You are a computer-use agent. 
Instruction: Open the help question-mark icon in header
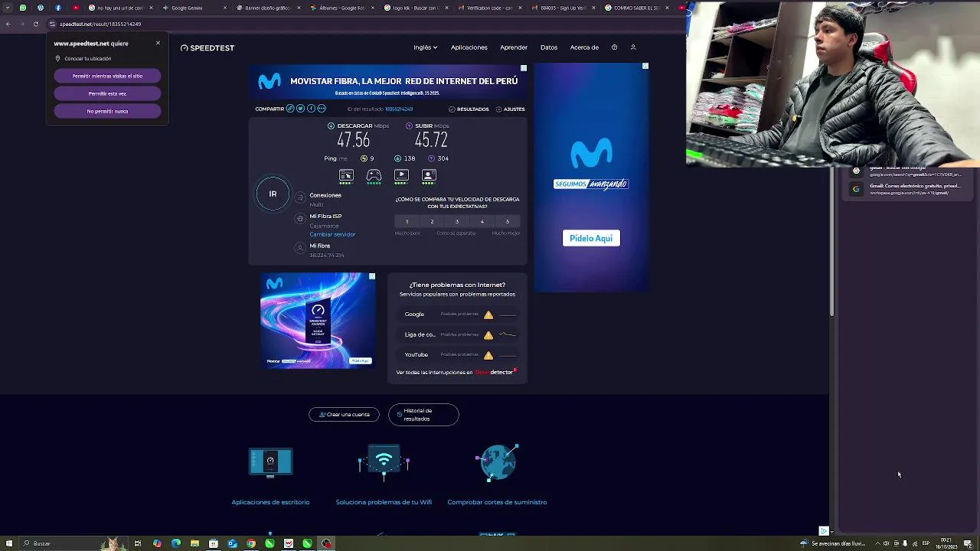pos(614,47)
